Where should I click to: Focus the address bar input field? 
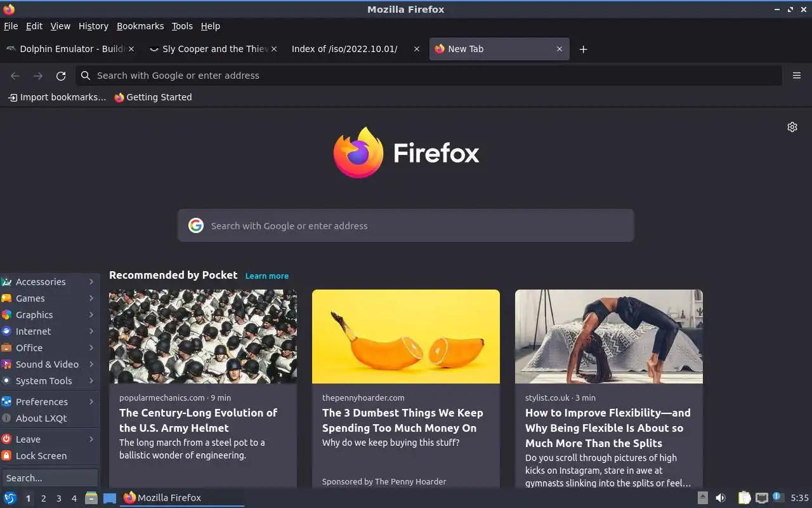(x=429, y=76)
